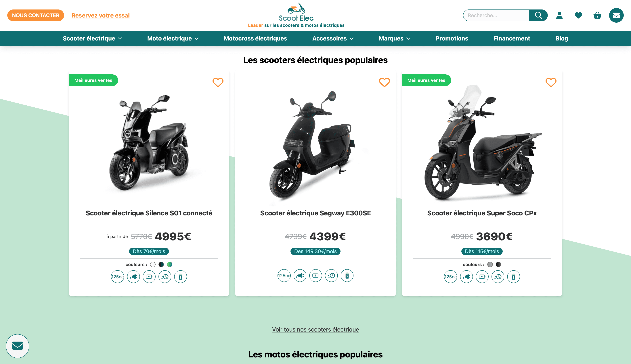Toggle favorite heart on Super Soco CPx
The image size is (631, 364).
(551, 82)
